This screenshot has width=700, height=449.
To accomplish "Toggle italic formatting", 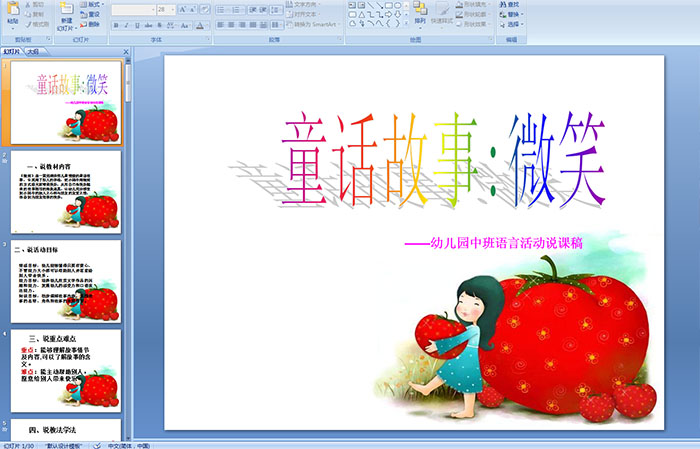I will click(126, 25).
